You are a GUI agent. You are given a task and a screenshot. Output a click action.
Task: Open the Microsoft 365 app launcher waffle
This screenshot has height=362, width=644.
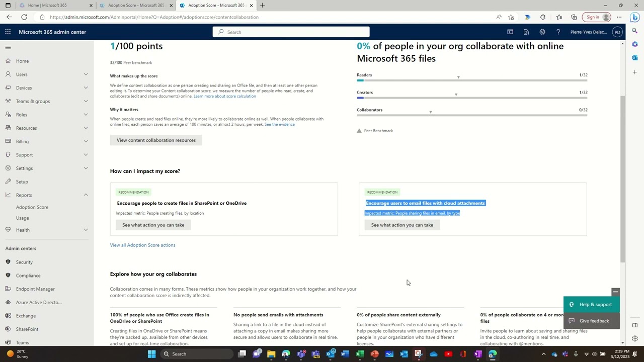coord(8,32)
